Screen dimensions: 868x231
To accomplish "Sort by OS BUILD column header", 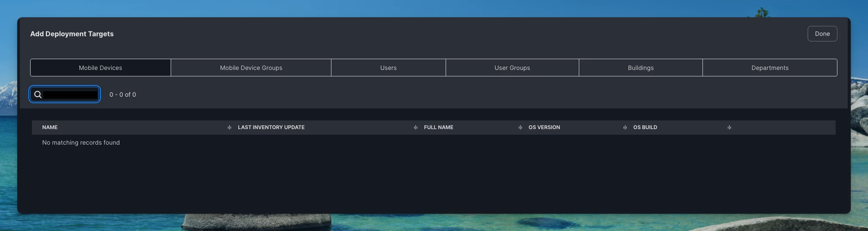I will [645, 127].
